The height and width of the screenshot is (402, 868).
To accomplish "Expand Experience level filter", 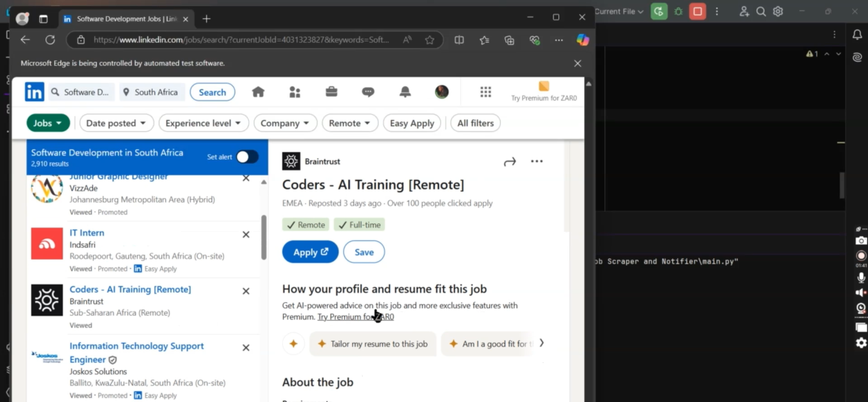I will pyautogui.click(x=203, y=123).
